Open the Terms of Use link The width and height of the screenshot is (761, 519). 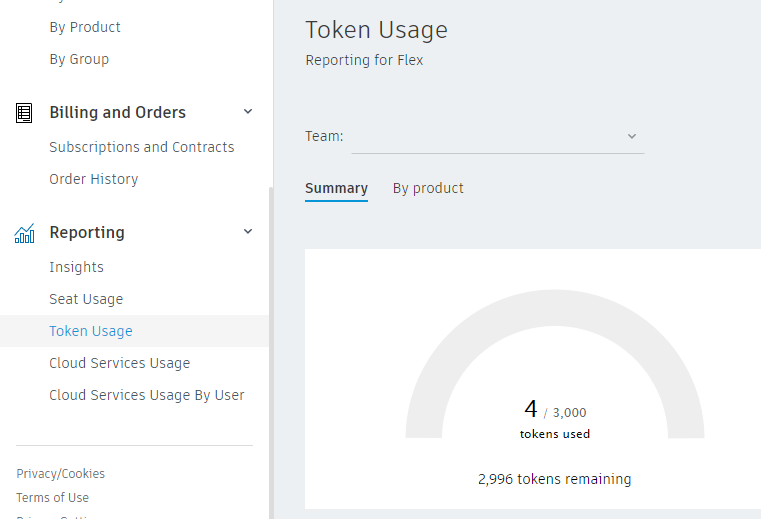tap(52, 498)
